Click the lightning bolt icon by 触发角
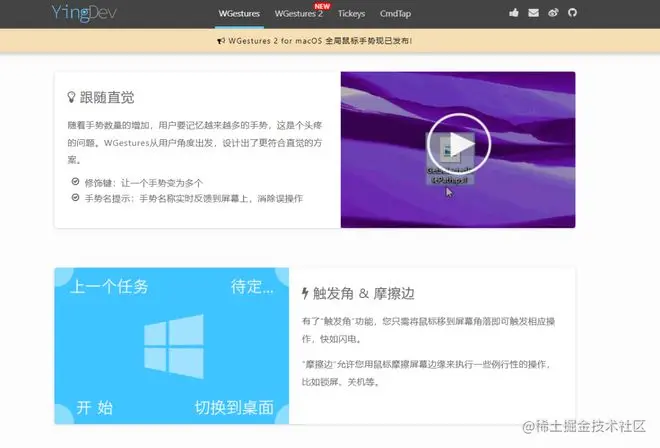The image size is (660, 448). point(305,293)
